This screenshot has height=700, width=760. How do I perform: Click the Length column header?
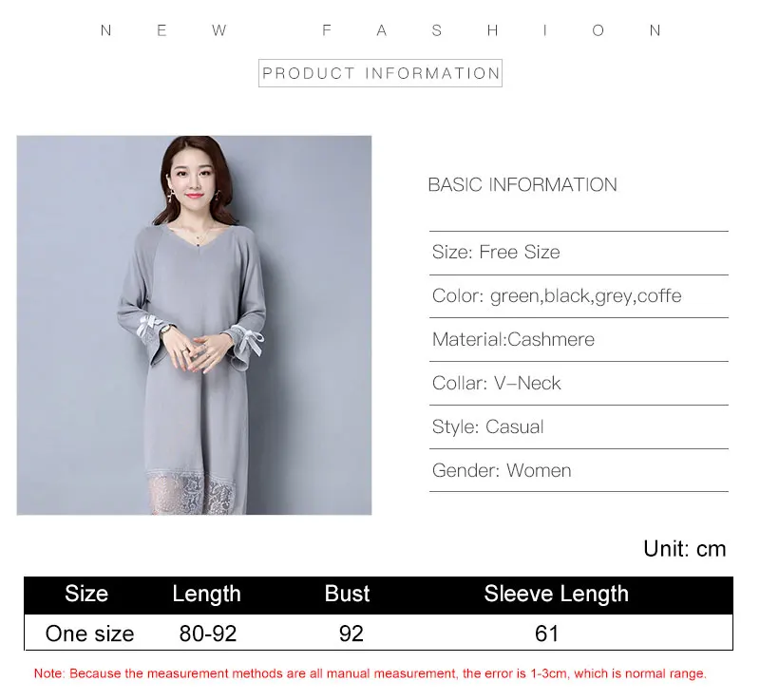click(206, 594)
